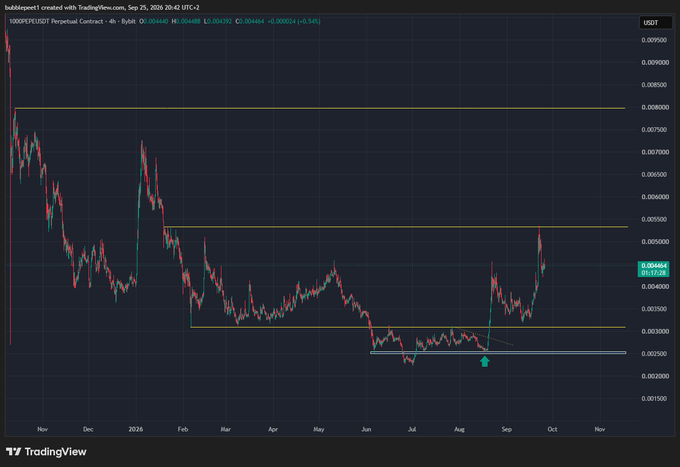Click the TradingView logo at bottom

click(46, 452)
